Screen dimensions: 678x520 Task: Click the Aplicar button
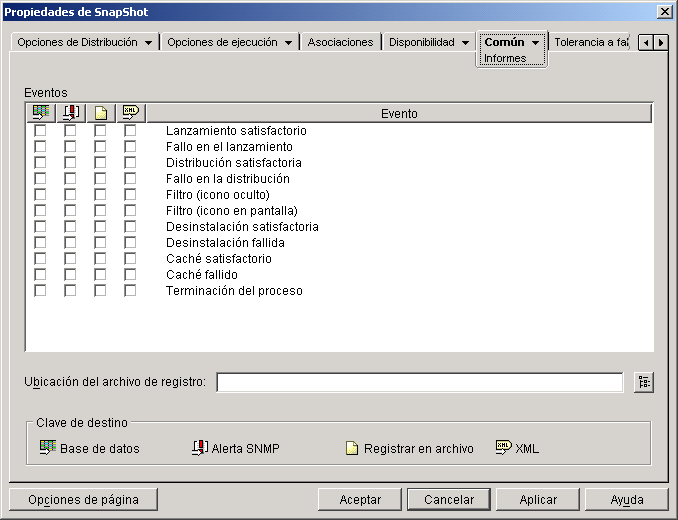(x=538, y=500)
